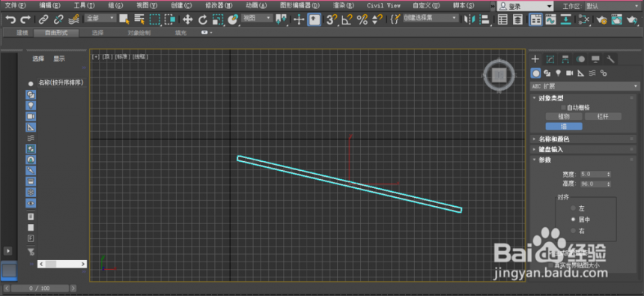Open the AEC 扩展 category dropdown
Image resolution: width=644 pixels, height=296 pixels.
point(586,86)
